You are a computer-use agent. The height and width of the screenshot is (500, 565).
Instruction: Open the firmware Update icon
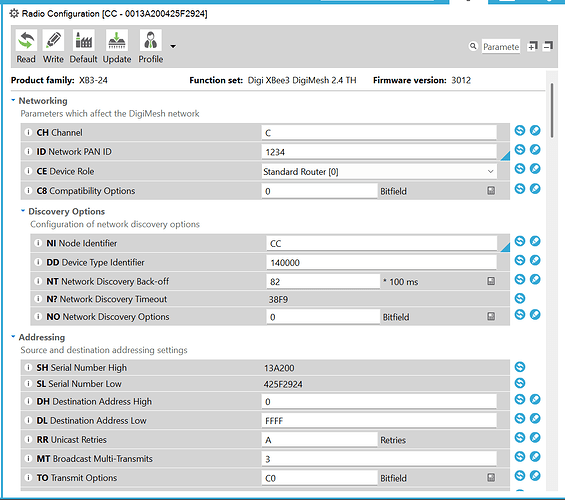tap(117, 40)
